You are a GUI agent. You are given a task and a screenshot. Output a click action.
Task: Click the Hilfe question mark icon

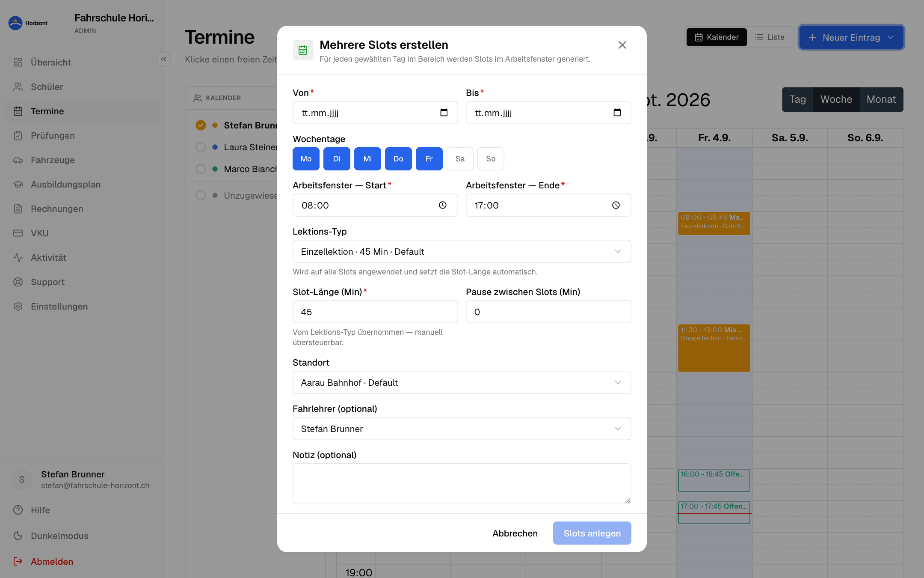click(18, 510)
